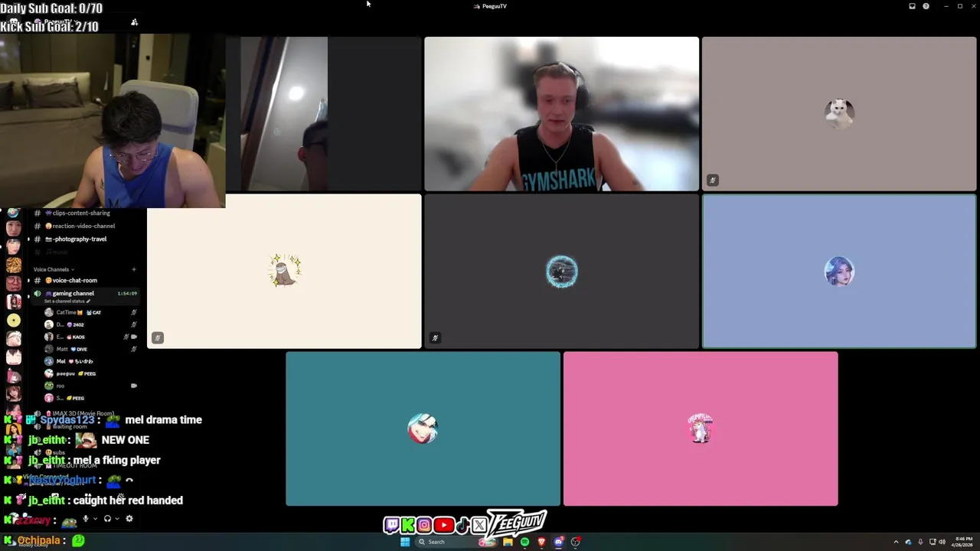The width and height of the screenshot is (980, 551).
Task: Open the taskbar volume control
Action: 942,542
